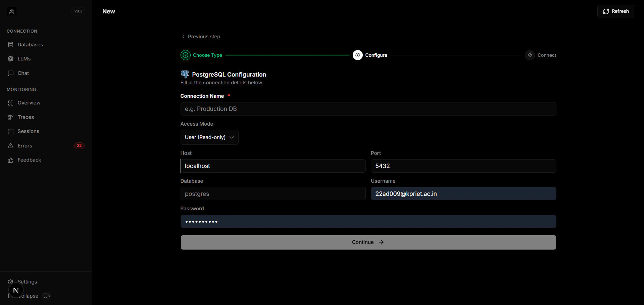The image size is (644, 305).
Task: Select the Choose Type step label
Action: [207, 55]
